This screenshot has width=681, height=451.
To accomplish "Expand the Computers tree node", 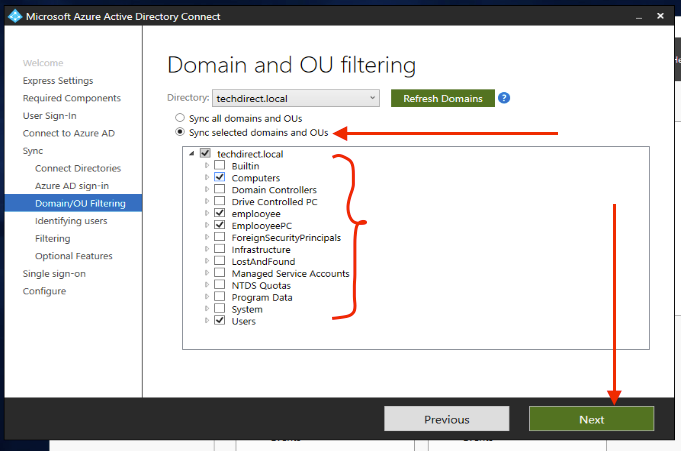I will (x=207, y=177).
